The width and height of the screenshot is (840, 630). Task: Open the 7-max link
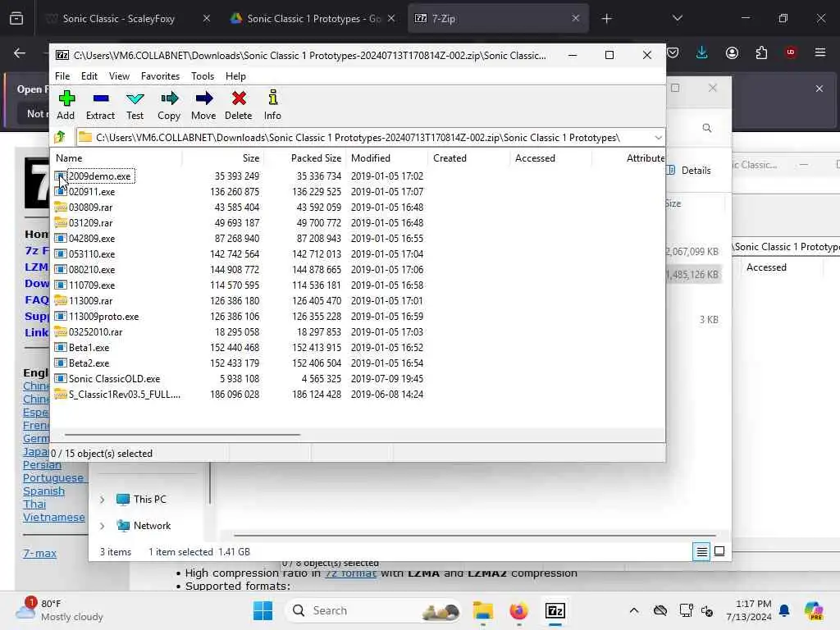click(39, 554)
